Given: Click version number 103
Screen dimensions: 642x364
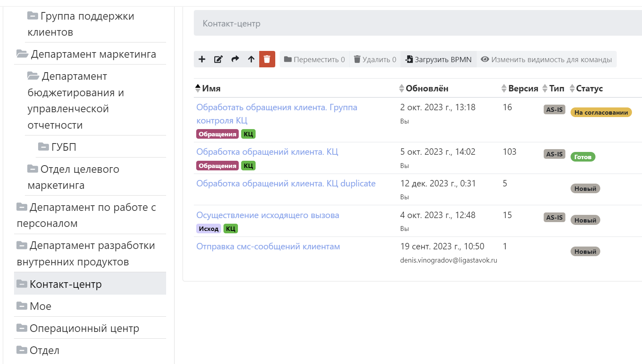Looking at the screenshot, I should 510,152.
